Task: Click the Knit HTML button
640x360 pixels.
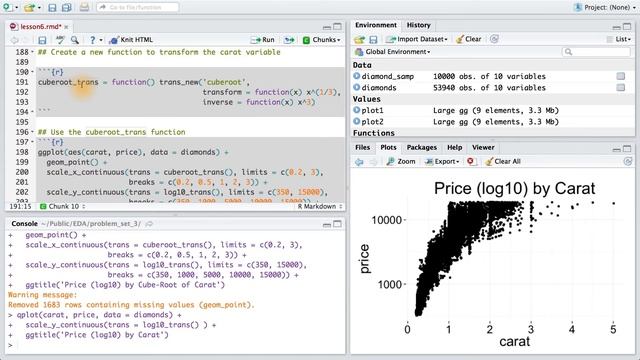Action: click(131, 40)
